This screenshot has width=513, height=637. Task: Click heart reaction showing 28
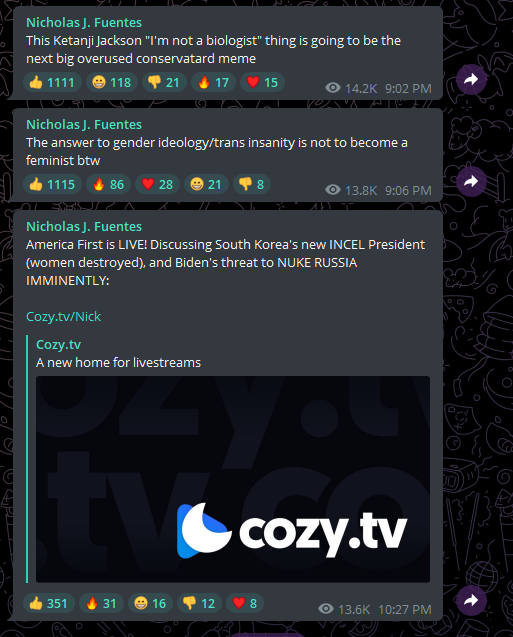point(157,184)
